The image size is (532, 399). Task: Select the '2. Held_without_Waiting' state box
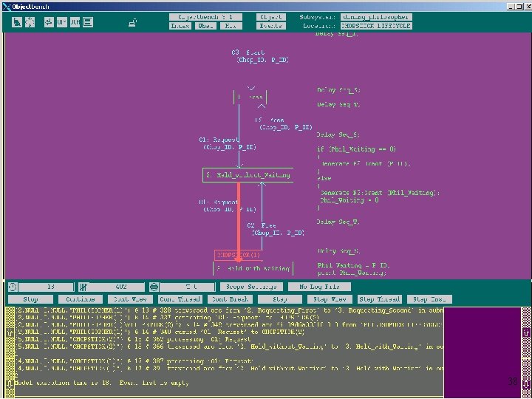[x=248, y=175]
